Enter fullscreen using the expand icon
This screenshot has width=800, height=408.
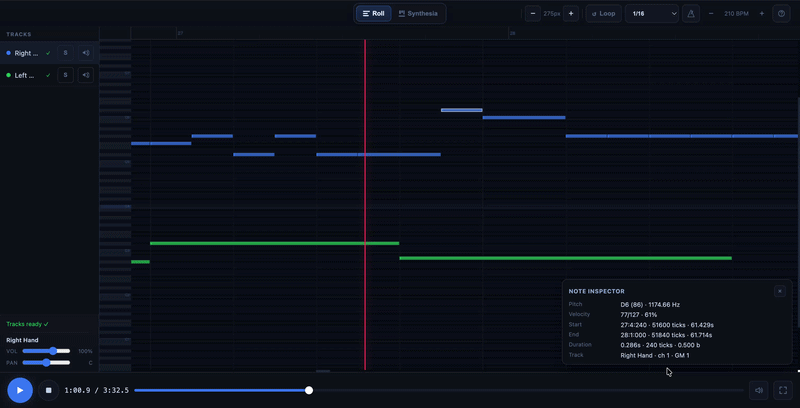(x=783, y=391)
